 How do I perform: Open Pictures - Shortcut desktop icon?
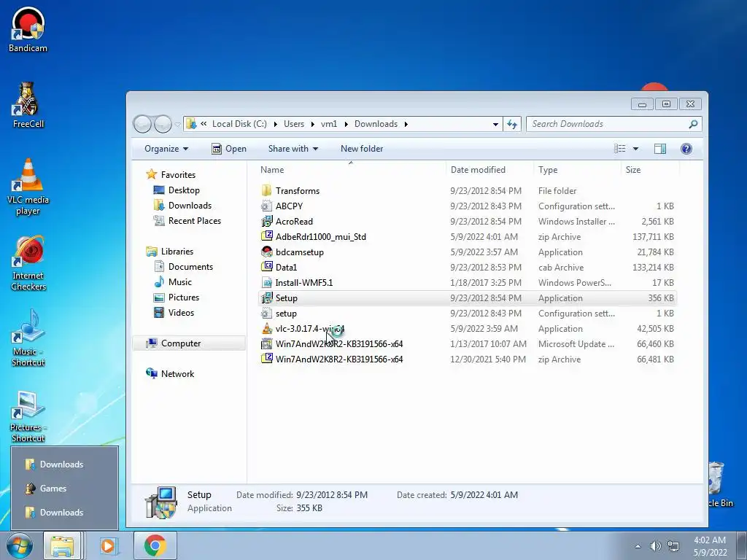[x=28, y=416]
